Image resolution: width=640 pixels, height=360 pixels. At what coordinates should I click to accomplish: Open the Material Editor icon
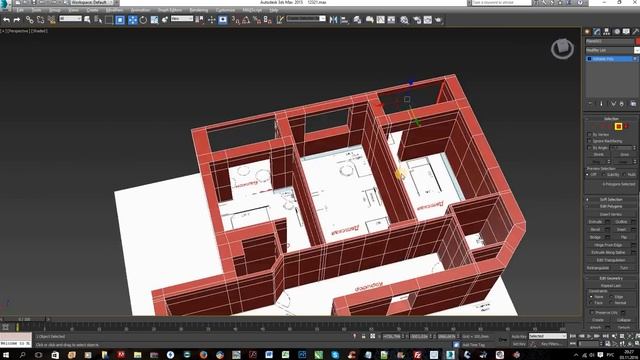pos(404,20)
